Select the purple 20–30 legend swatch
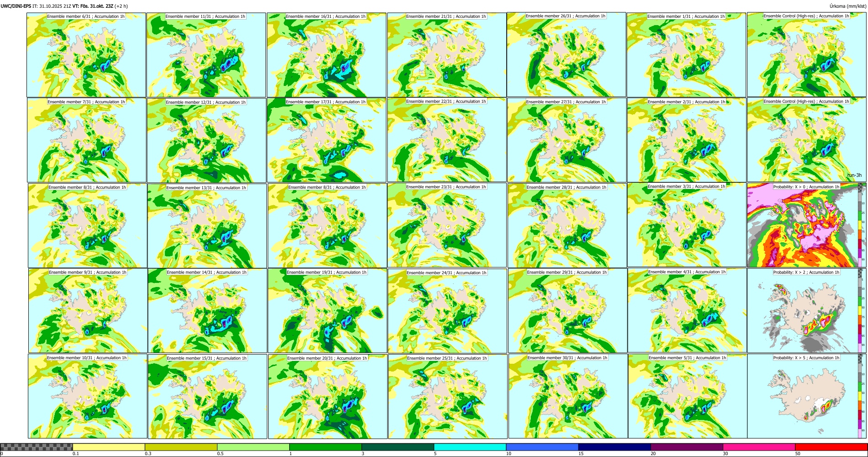 pos(687,447)
